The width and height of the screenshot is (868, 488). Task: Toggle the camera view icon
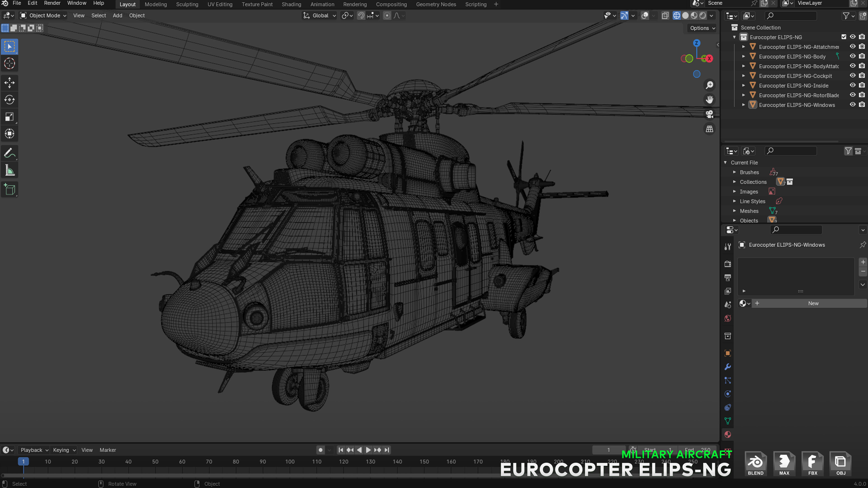pos(709,115)
